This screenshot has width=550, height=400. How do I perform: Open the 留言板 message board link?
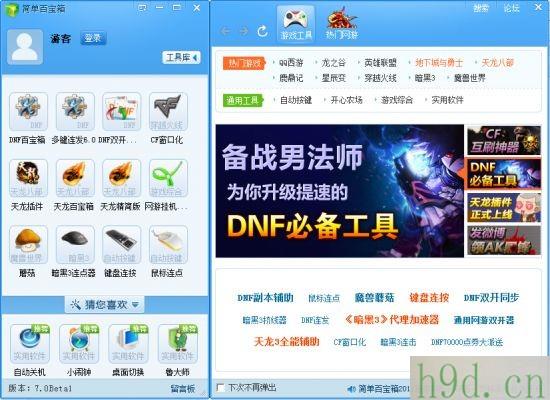(183, 388)
